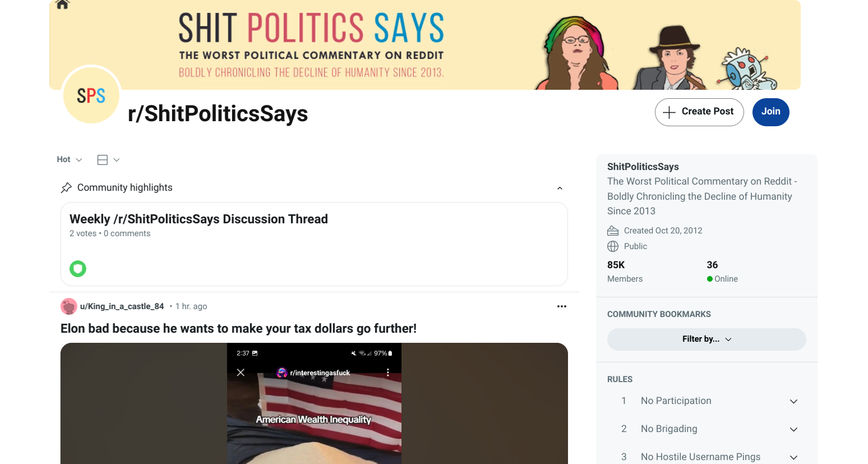Click the SPS community avatar
The height and width of the screenshot is (464, 868).
point(91,95)
